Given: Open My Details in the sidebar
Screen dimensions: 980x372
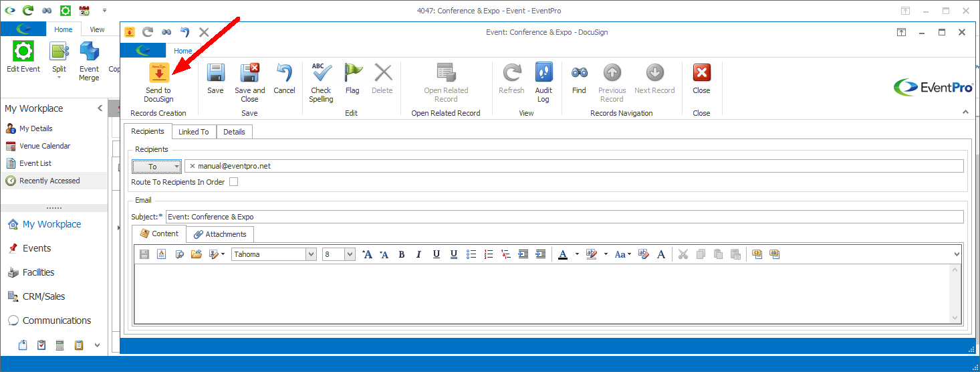Looking at the screenshot, I should pyautogui.click(x=36, y=128).
